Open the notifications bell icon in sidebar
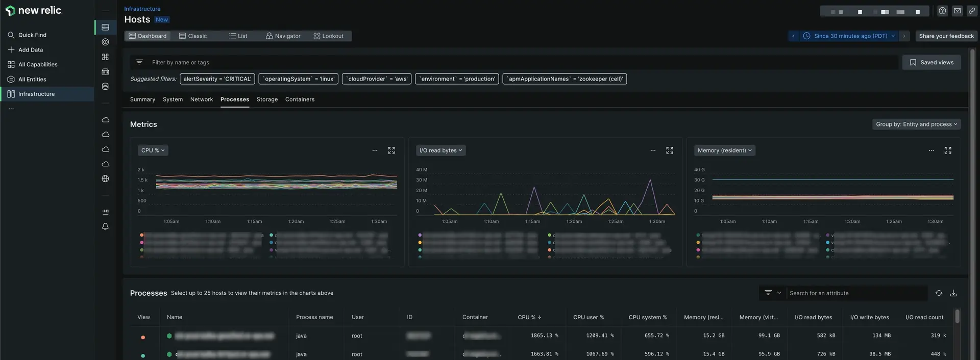This screenshot has height=360, width=980. click(x=105, y=226)
